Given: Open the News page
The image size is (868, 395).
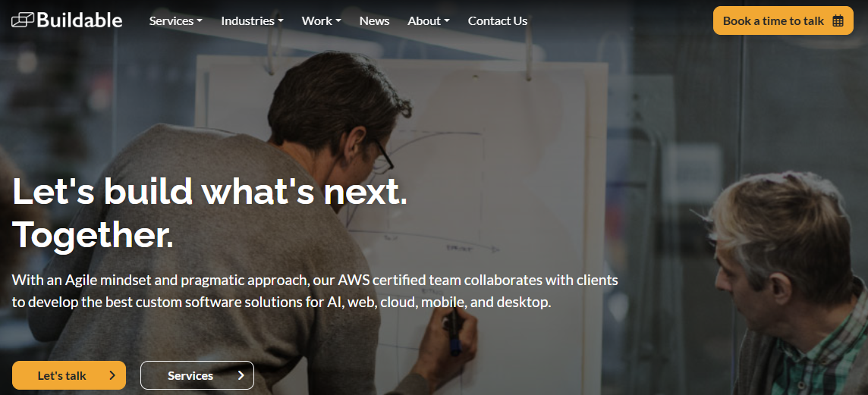Looking at the screenshot, I should 374,21.
